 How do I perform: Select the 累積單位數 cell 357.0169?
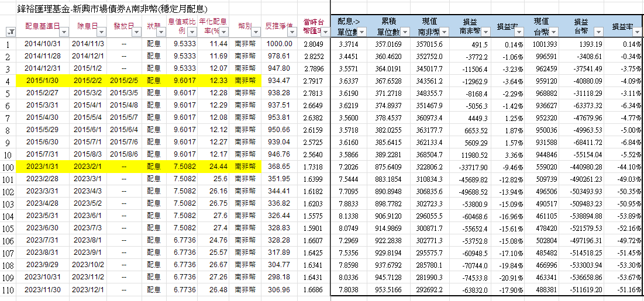pyautogui.click(x=388, y=44)
